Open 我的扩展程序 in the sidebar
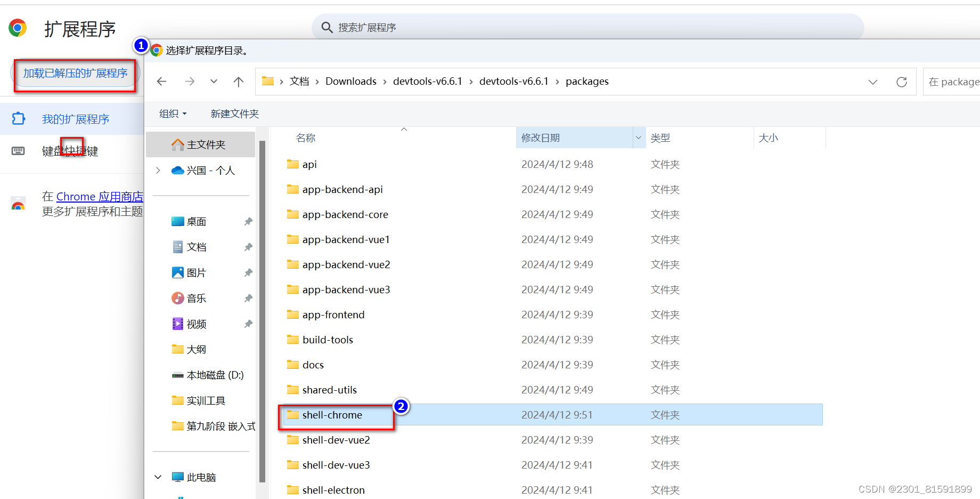Image resolution: width=980 pixels, height=499 pixels. click(x=76, y=118)
